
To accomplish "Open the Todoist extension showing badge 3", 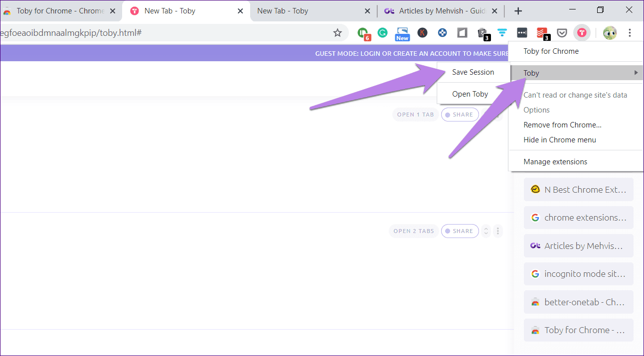I will 542,32.
